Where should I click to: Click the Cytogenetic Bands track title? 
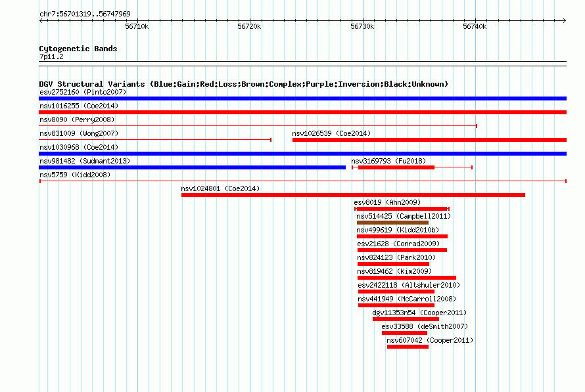78,49
